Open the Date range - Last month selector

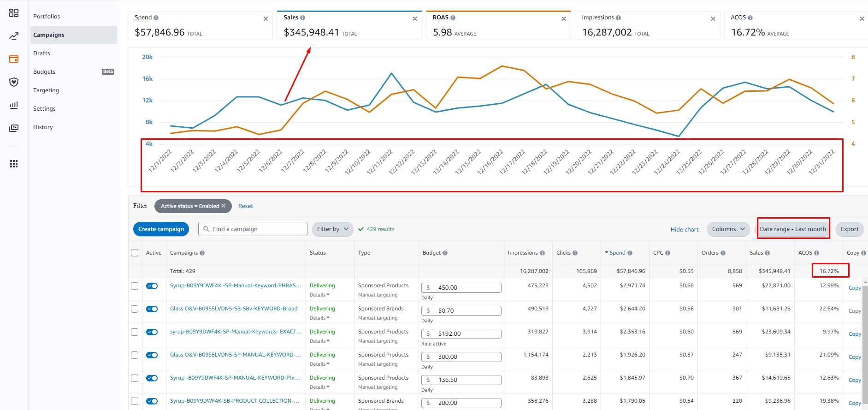click(793, 229)
